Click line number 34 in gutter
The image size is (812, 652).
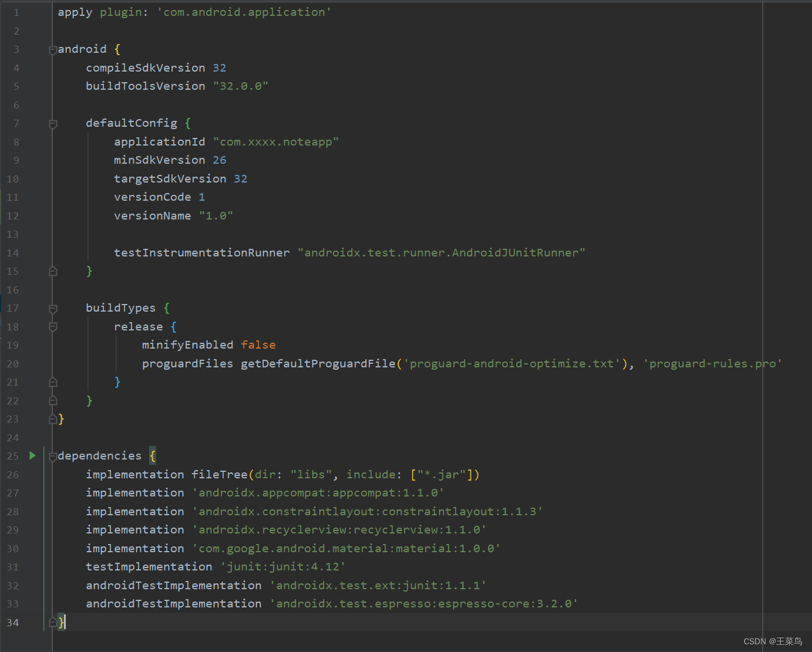click(x=13, y=622)
